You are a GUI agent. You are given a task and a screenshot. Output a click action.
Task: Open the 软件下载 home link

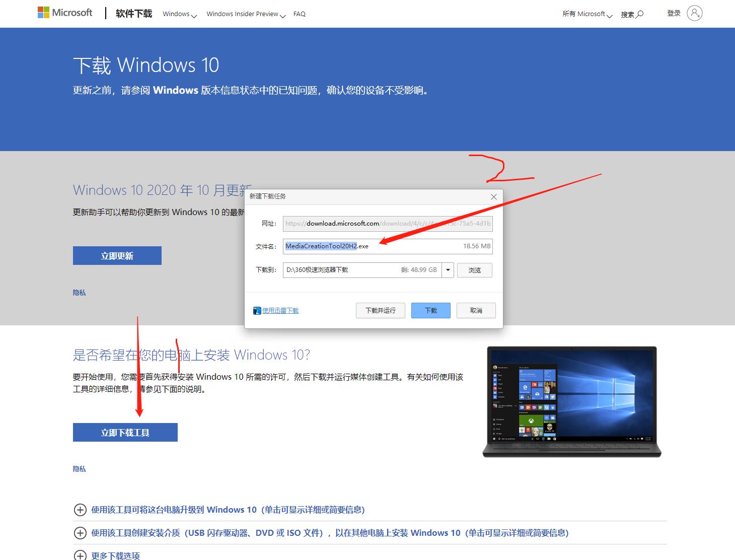(x=134, y=14)
